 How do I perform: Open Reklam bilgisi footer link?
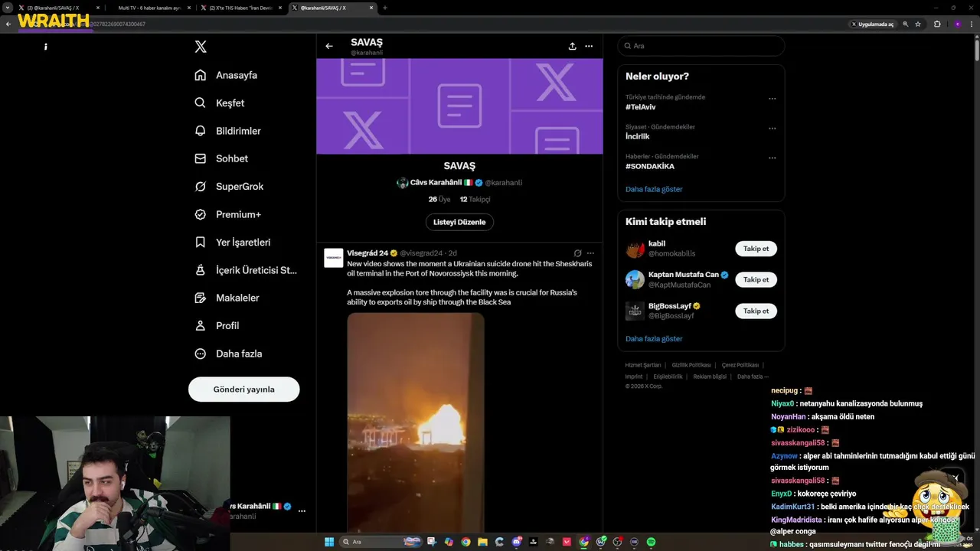pyautogui.click(x=710, y=377)
